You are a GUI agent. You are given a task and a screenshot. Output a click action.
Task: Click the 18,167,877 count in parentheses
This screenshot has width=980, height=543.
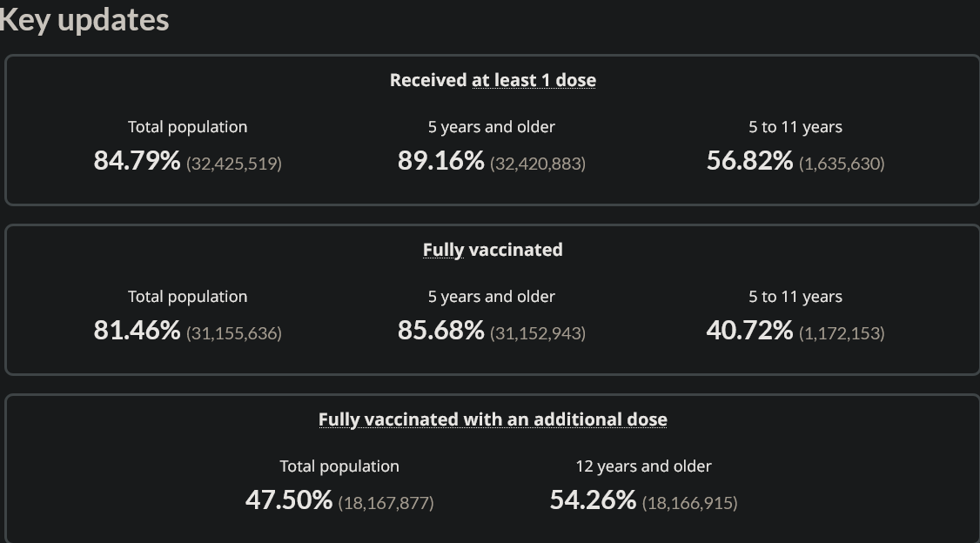pyautogui.click(x=386, y=502)
